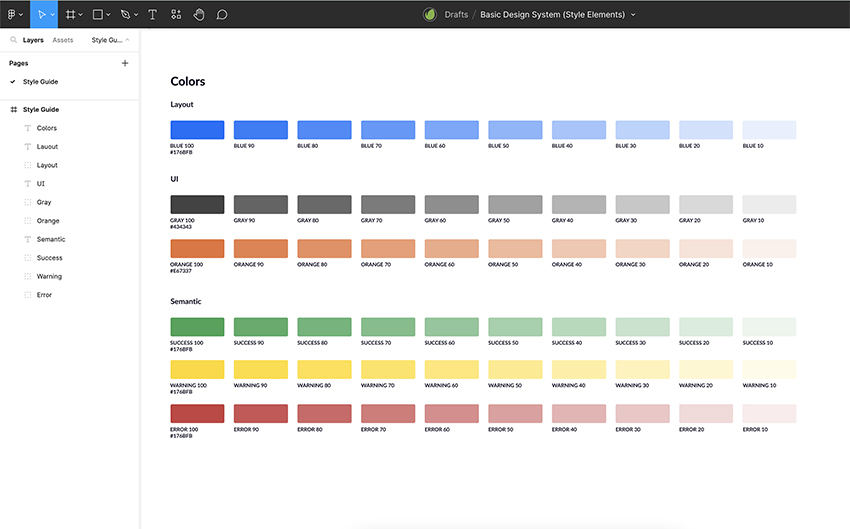Select the Blue 50 swatch

click(x=515, y=130)
